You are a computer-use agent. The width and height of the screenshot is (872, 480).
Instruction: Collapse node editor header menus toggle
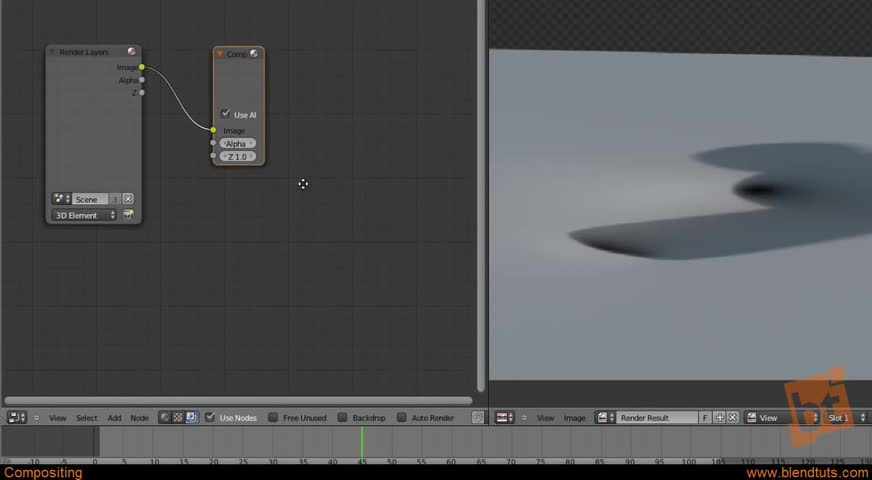coord(37,418)
